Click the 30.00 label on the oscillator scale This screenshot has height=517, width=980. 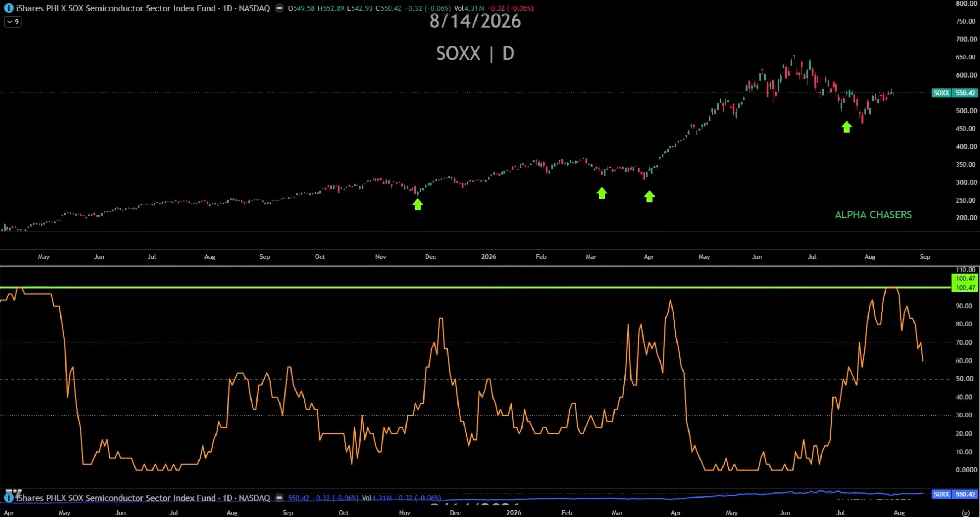(x=964, y=415)
